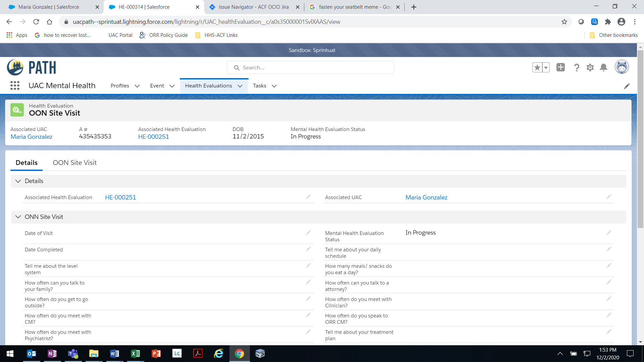The image size is (644, 362).
Task: Open the user avatar profile menu
Action: (622, 67)
